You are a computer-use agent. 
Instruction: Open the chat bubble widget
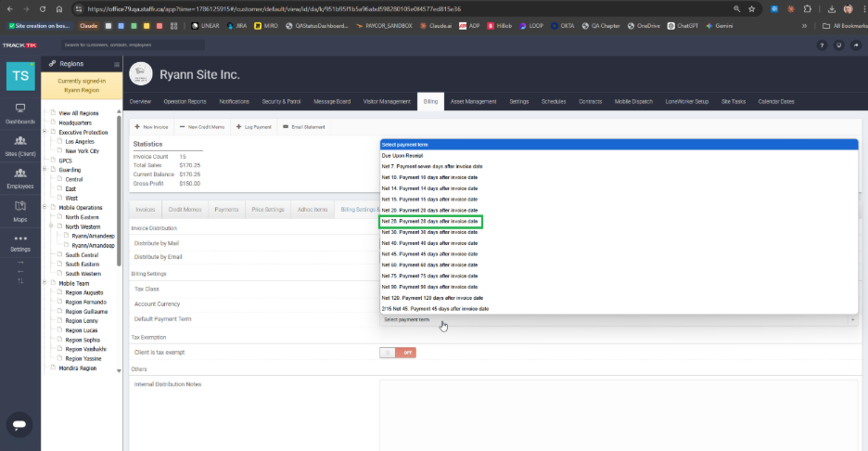[x=19, y=425]
